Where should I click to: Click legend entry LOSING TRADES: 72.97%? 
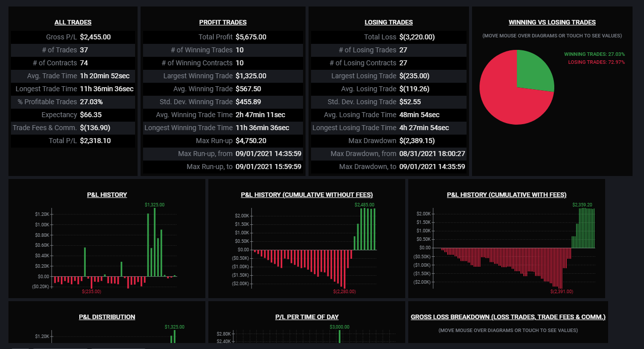(x=597, y=62)
